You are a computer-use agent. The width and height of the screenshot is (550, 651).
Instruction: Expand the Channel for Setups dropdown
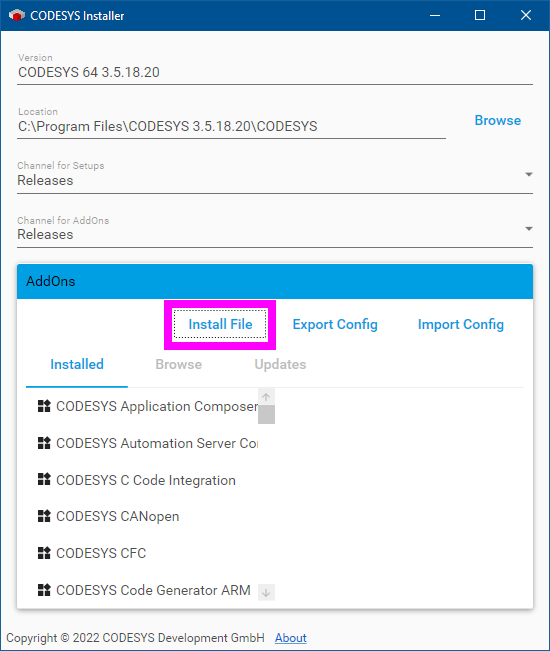click(x=529, y=174)
